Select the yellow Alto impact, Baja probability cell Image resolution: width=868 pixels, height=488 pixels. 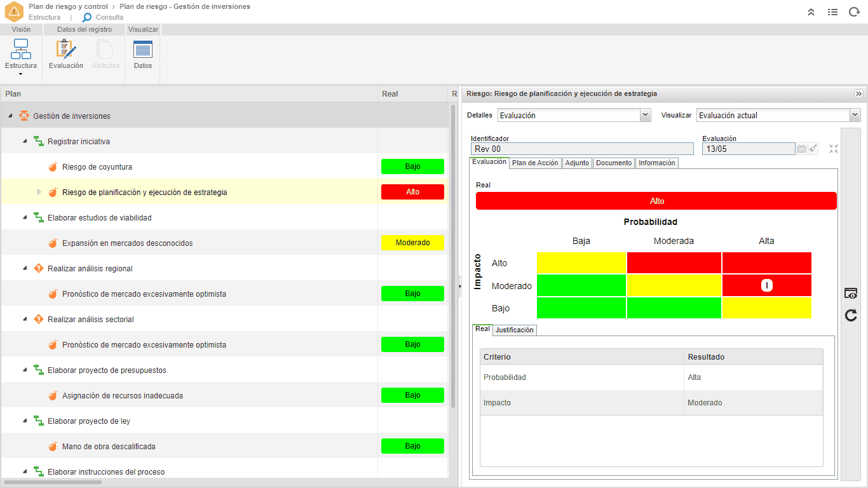(581, 263)
